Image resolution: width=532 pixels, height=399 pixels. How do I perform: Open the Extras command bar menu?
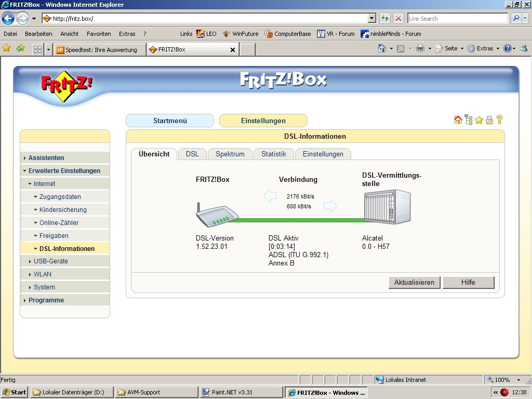tap(483, 48)
